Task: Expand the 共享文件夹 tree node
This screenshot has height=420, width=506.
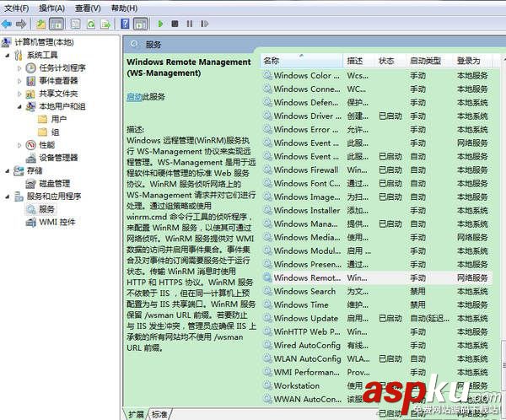Action: (x=19, y=94)
